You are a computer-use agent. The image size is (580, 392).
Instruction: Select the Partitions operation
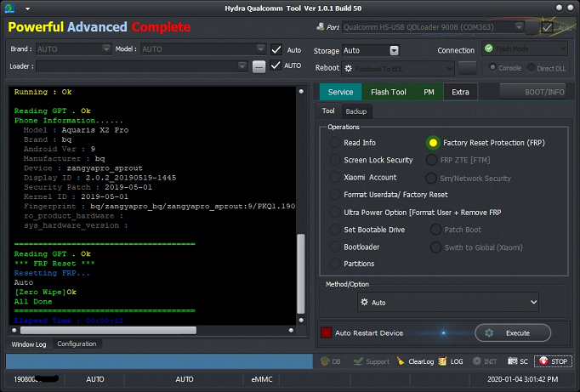click(335, 264)
